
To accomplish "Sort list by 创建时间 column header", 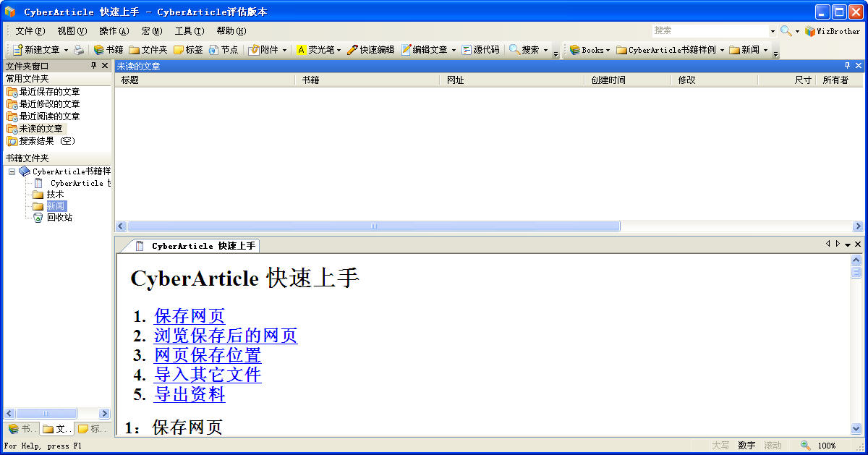I will (x=627, y=80).
